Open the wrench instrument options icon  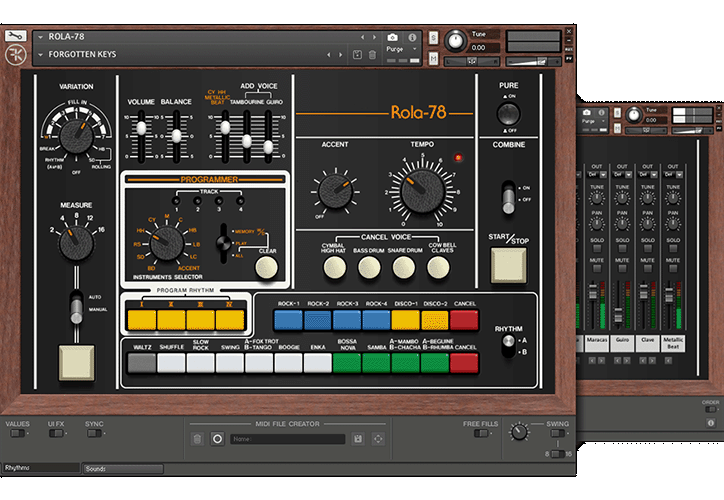tap(15, 36)
